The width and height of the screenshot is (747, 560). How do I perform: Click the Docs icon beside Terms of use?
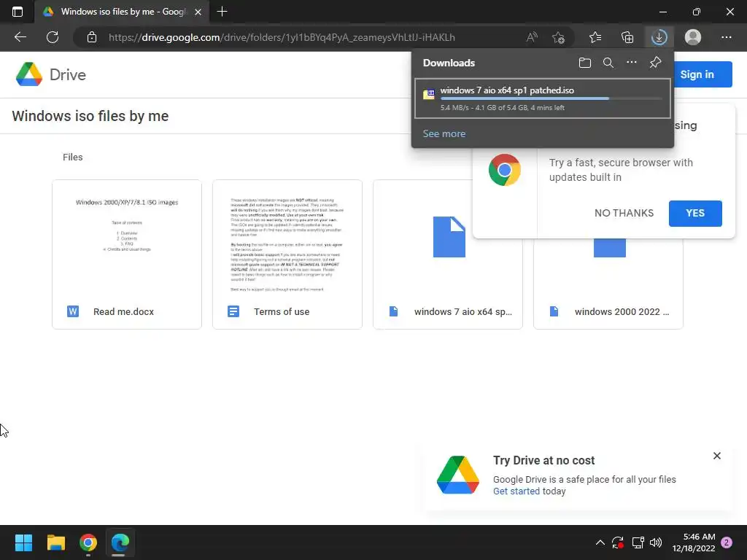coord(233,311)
